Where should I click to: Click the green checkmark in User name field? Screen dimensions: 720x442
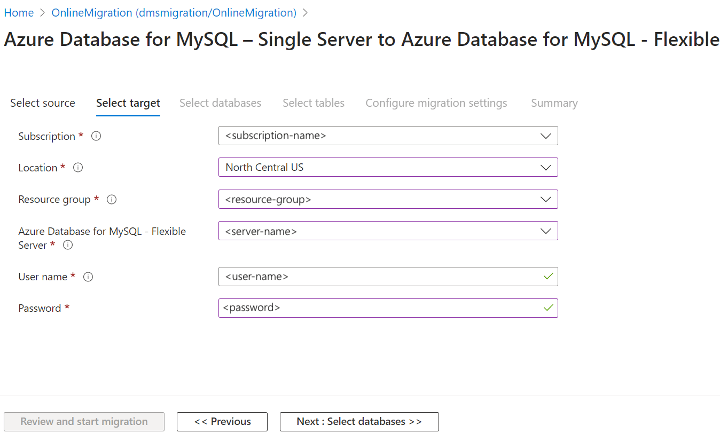(x=546, y=276)
